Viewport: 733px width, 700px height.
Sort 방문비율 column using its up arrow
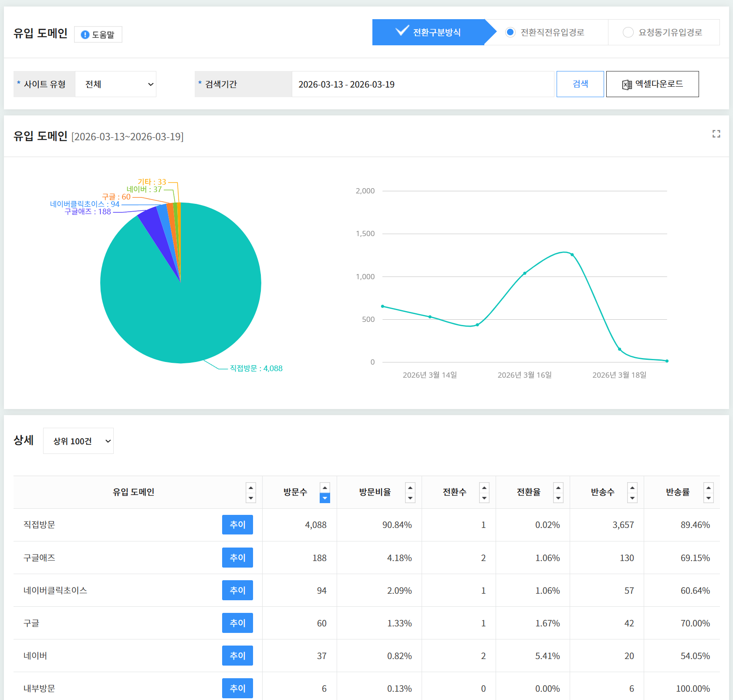pyautogui.click(x=410, y=488)
